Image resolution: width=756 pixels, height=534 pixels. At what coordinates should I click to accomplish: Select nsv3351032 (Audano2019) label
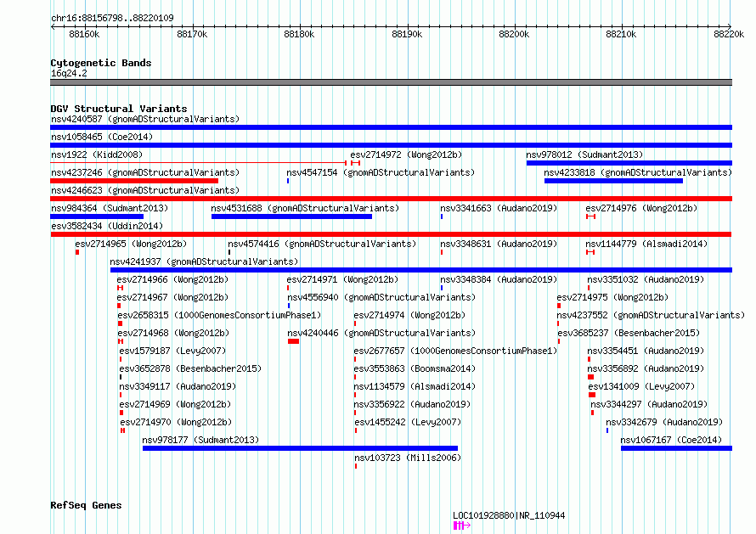646,279
